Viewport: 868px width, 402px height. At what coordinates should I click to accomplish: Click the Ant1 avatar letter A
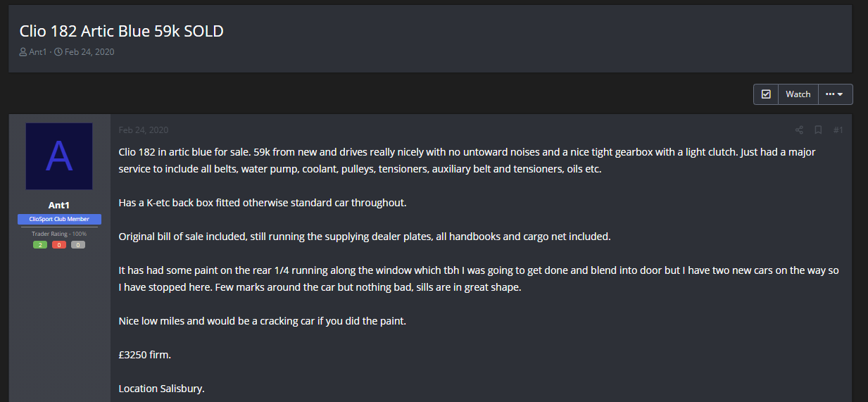tap(59, 156)
